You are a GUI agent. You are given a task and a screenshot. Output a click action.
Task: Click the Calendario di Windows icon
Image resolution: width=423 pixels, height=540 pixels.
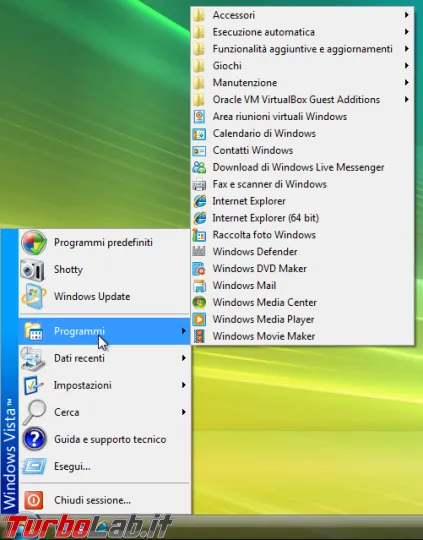point(199,134)
